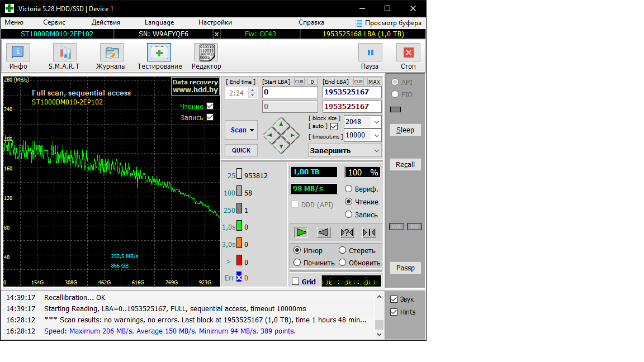Click the QUICK scan button

coord(241,150)
